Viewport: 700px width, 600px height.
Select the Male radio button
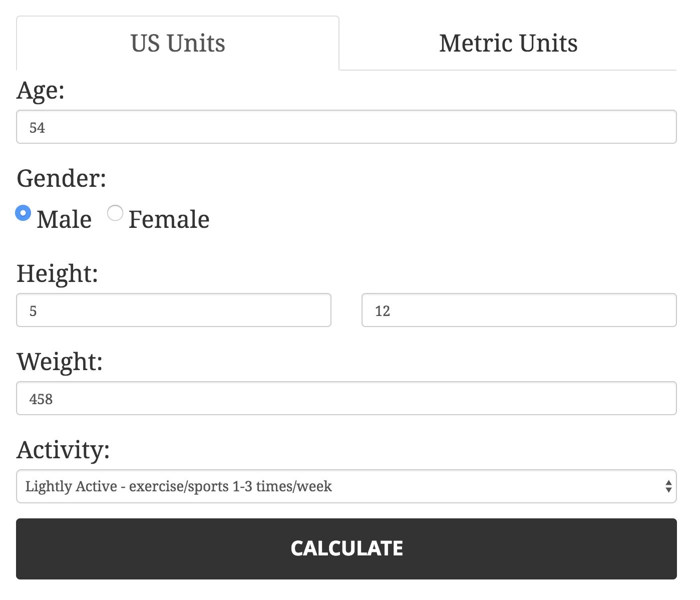pos(23,213)
